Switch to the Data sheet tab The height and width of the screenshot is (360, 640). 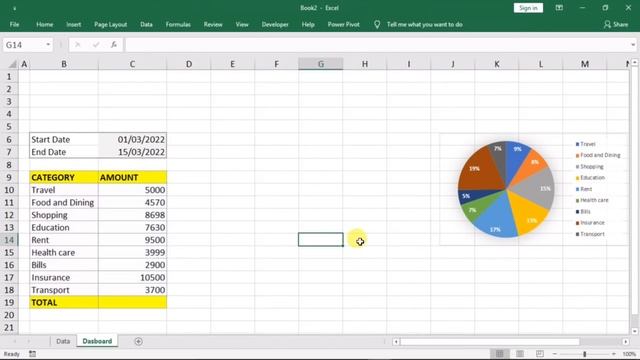point(63,341)
